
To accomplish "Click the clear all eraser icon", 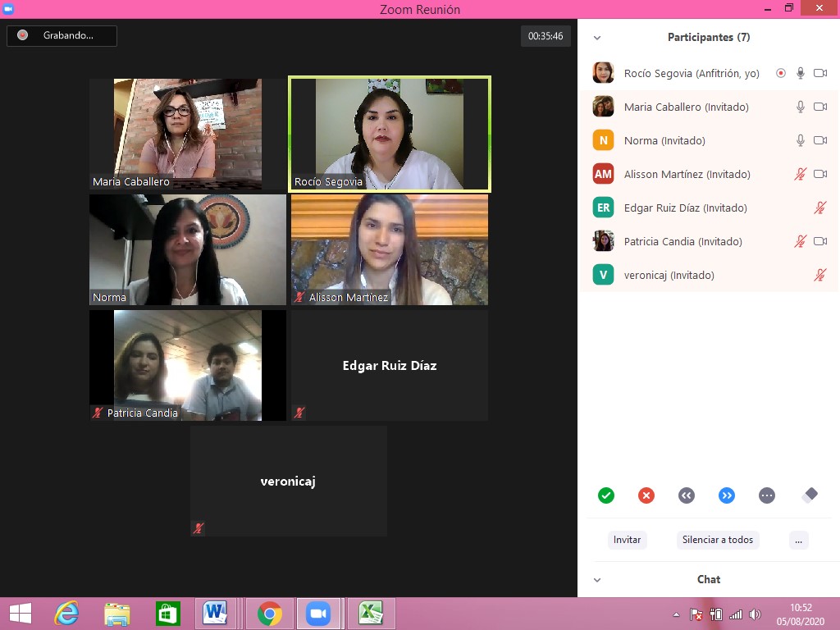I will pos(810,495).
